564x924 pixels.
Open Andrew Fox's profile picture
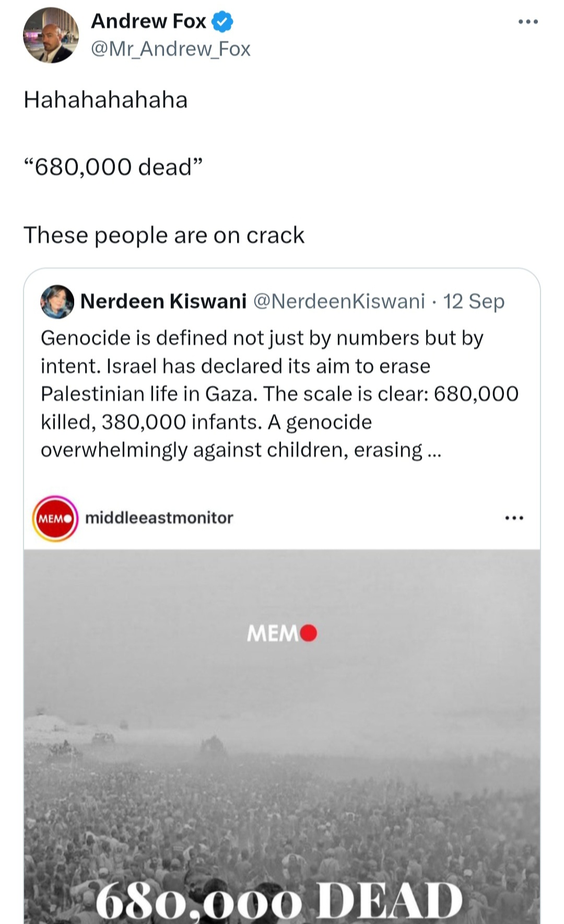(x=51, y=36)
